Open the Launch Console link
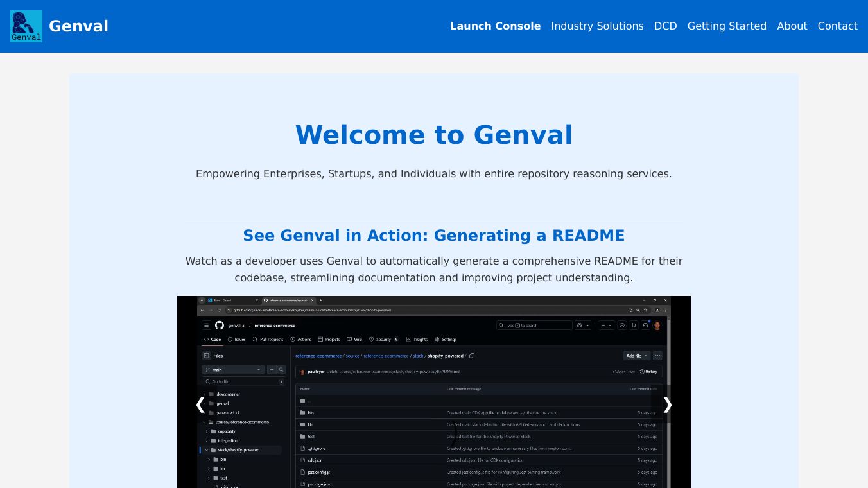The width and height of the screenshot is (868, 488). (x=496, y=26)
